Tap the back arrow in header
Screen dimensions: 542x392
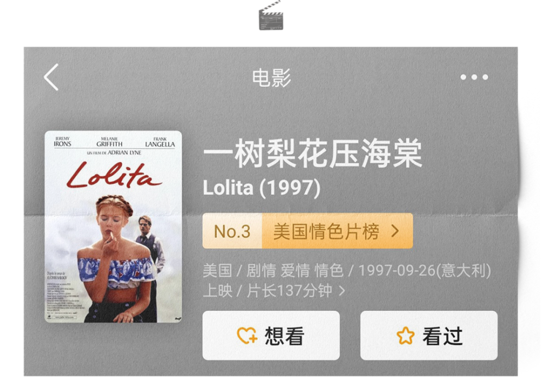click(x=51, y=77)
